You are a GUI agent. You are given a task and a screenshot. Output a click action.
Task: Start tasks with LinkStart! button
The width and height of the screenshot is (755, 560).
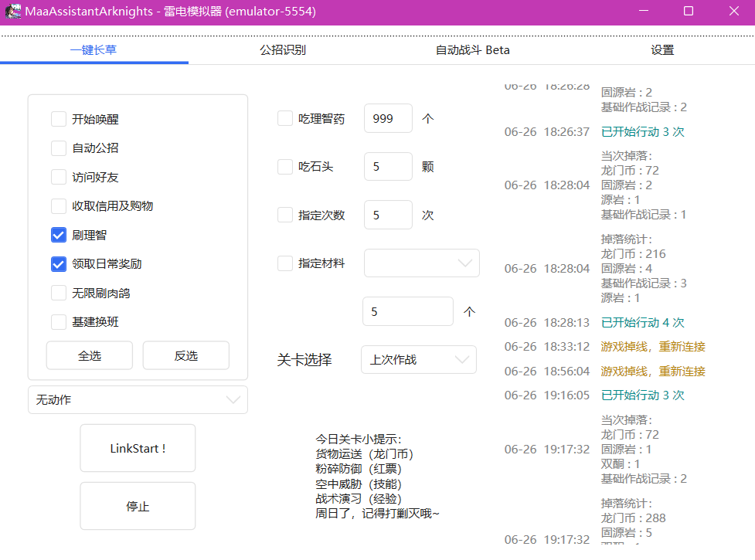click(138, 448)
